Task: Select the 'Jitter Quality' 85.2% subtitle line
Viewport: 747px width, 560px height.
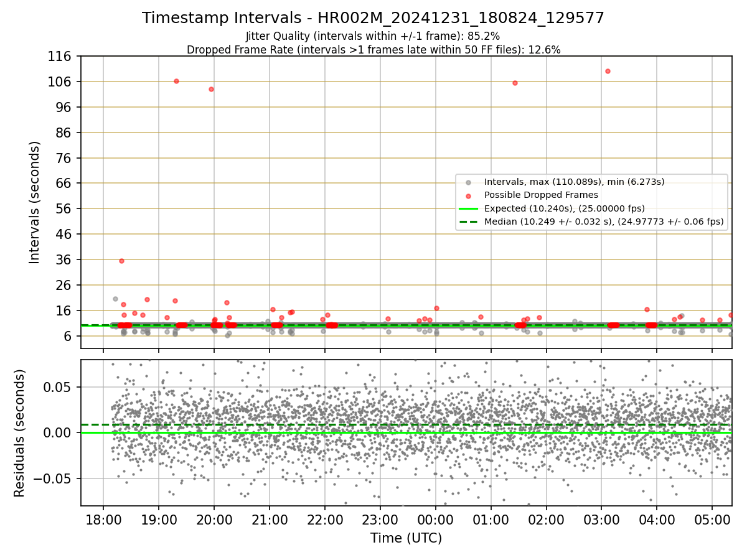Action: pyautogui.click(x=373, y=36)
